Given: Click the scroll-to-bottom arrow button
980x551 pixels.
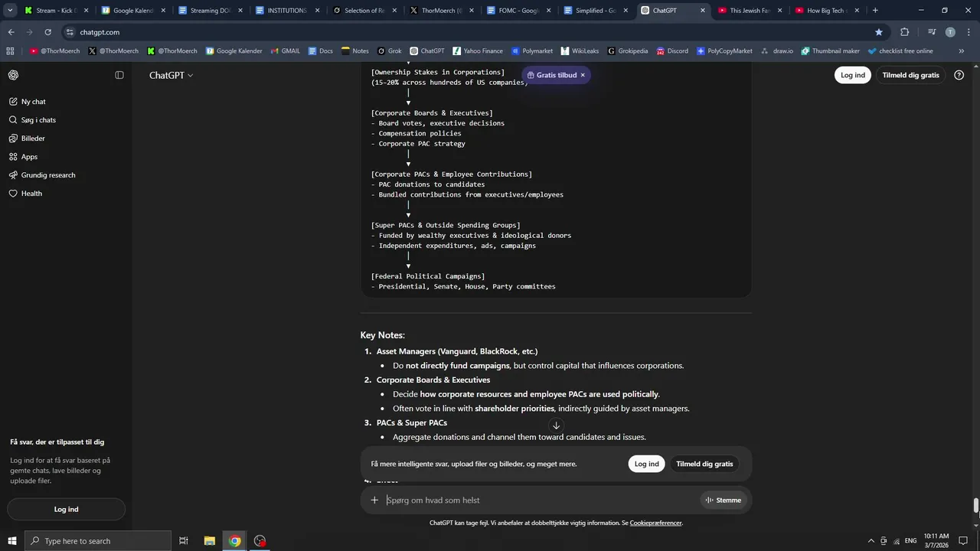Looking at the screenshot, I should click(x=556, y=425).
